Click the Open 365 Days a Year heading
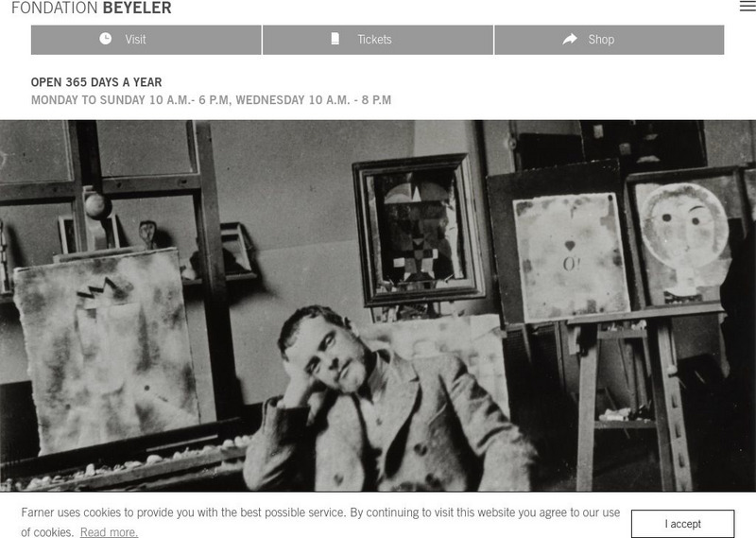Viewport: 756px width, 538px height. tap(96, 82)
